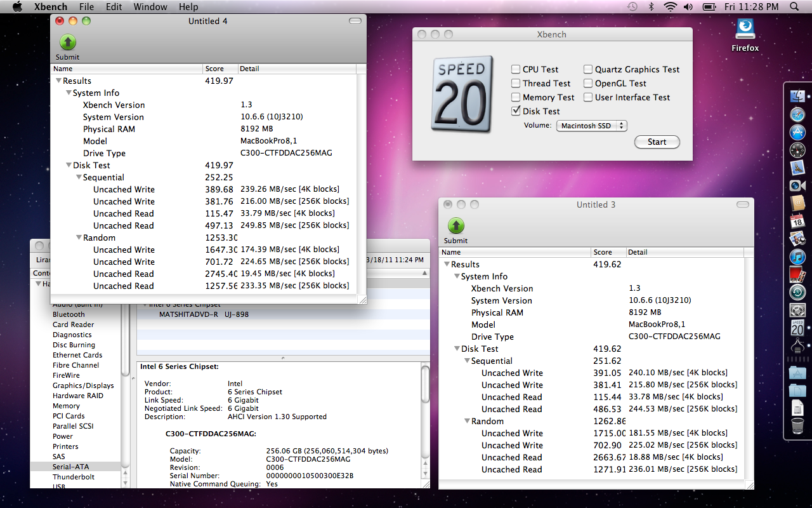Click Submit icon in Untitled 3 window
812x508 pixels.
tap(456, 225)
